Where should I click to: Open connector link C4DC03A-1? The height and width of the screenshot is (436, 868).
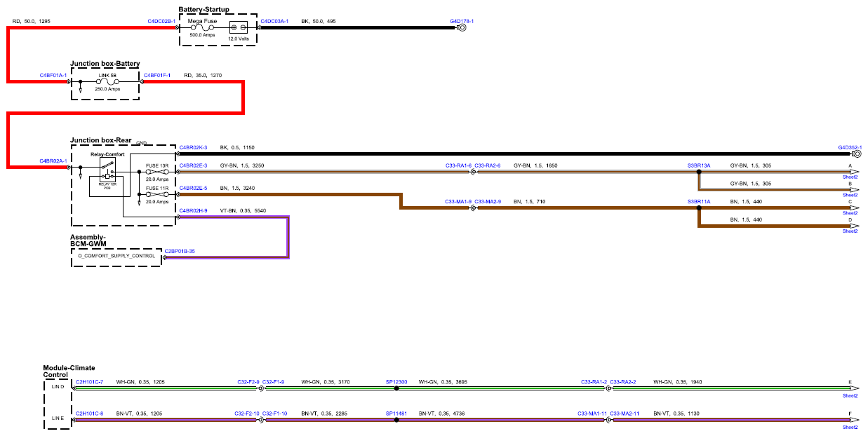coord(274,22)
